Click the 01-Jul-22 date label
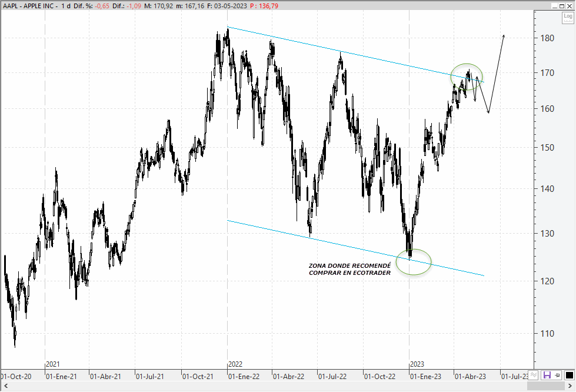This screenshot has height=392, width=576. click(x=332, y=377)
